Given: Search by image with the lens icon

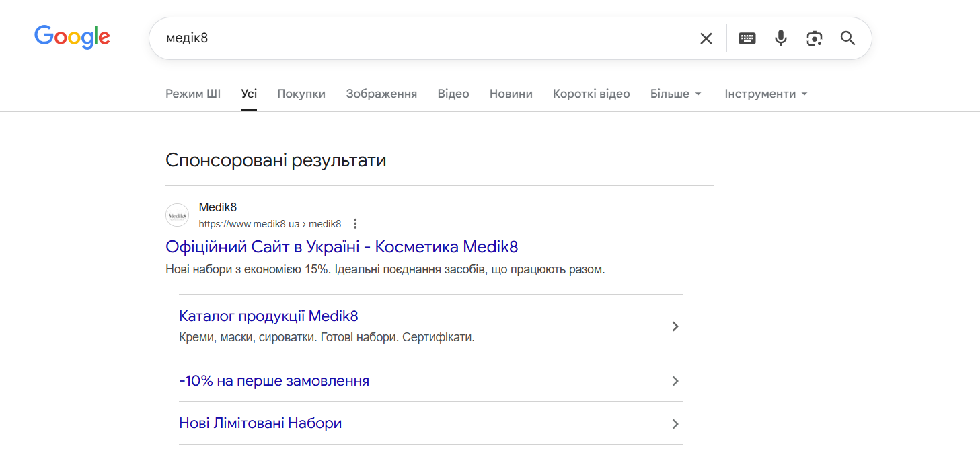Looking at the screenshot, I should point(814,38).
